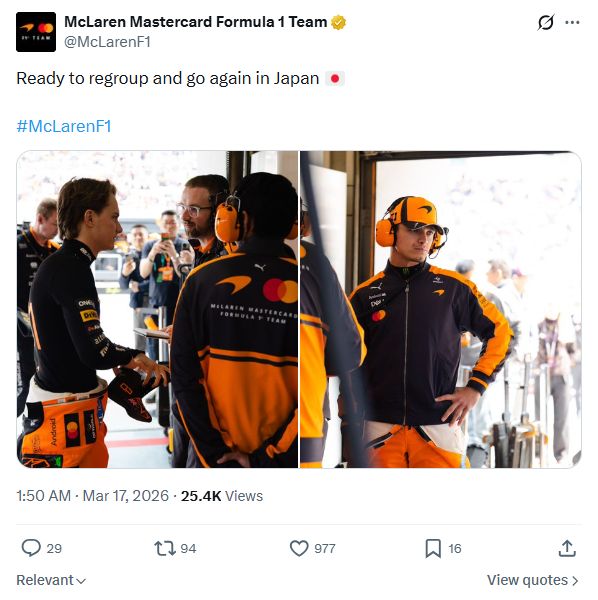Click the reply speech bubble icon
Screen dimensions: 598x600
coord(31,548)
